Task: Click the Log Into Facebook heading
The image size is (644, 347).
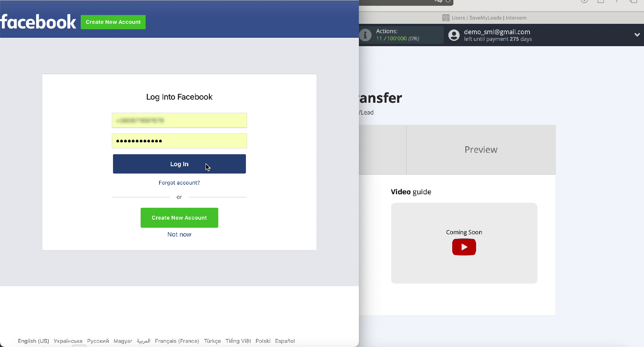Action: coord(179,97)
